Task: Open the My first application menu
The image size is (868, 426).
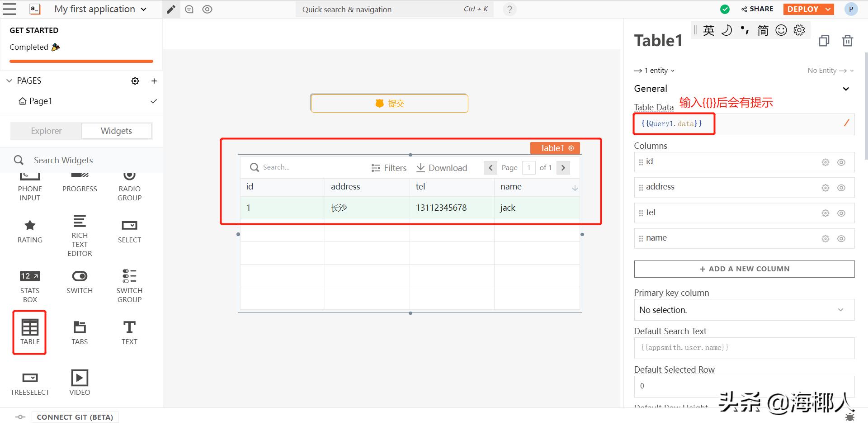Action: point(99,9)
